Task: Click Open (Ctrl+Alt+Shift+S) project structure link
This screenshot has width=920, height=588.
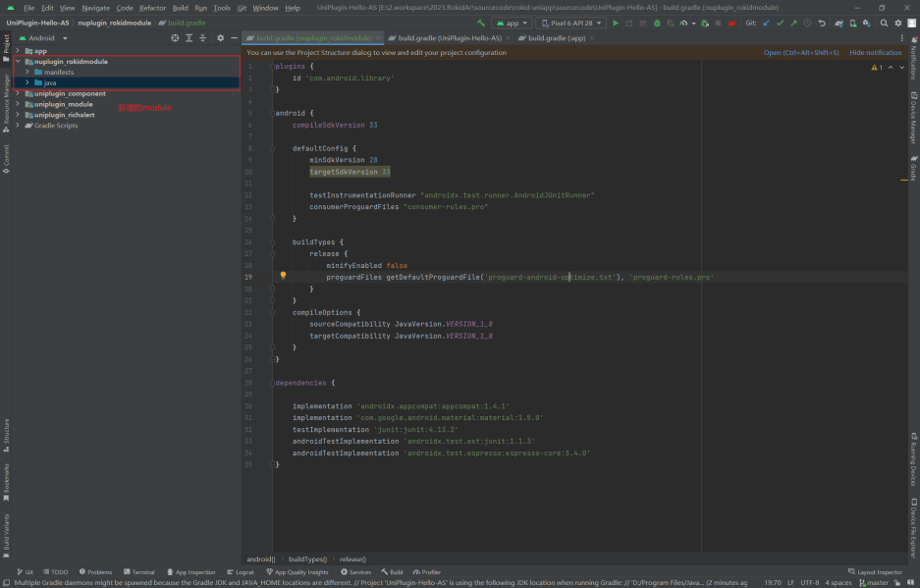Action: click(x=801, y=52)
